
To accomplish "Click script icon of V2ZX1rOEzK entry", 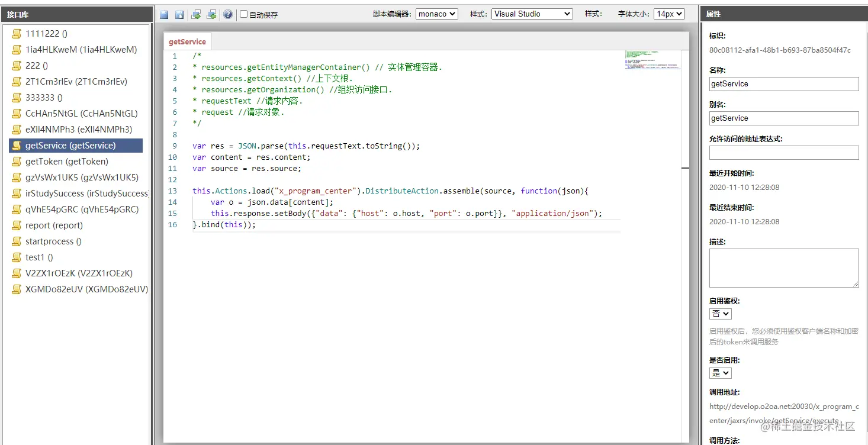I will (17, 273).
